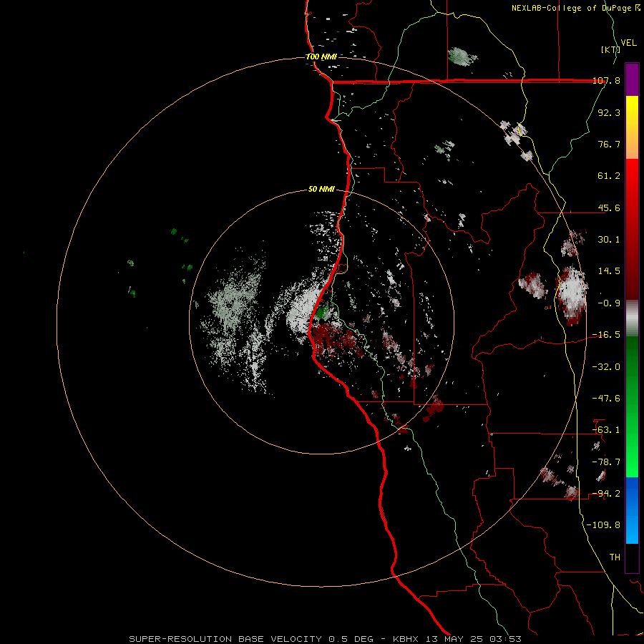644x644 pixels.
Task: Click the 100 NMI range ring label
Action: (x=321, y=57)
